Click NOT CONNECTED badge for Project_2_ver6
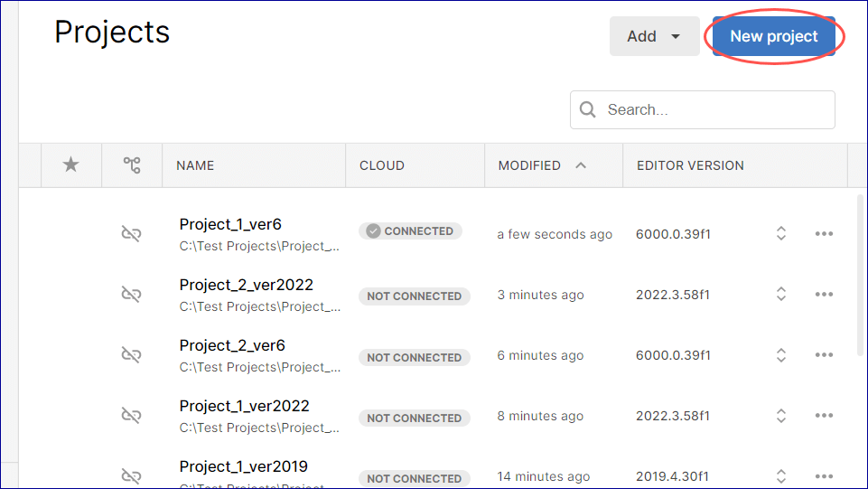Viewport: 868px width, 489px height. tap(414, 358)
